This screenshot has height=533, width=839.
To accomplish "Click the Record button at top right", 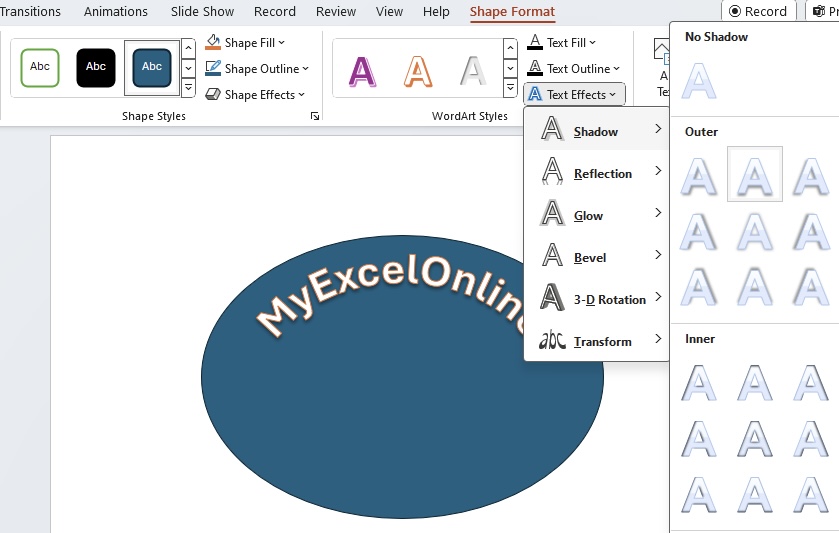I will tap(758, 11).
